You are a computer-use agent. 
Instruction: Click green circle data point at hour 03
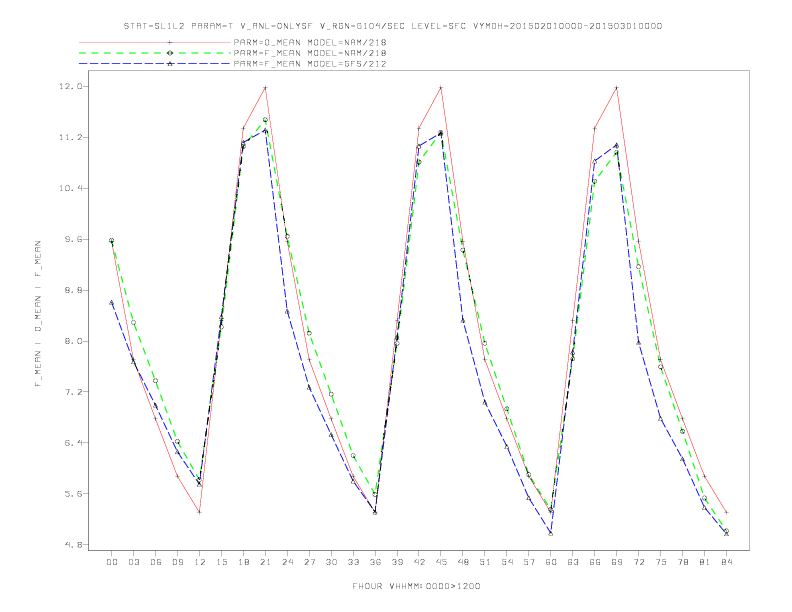pos(133,322)
